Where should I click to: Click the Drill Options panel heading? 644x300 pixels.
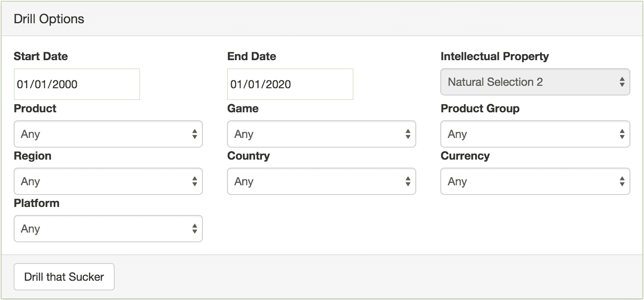click(49, 19)
